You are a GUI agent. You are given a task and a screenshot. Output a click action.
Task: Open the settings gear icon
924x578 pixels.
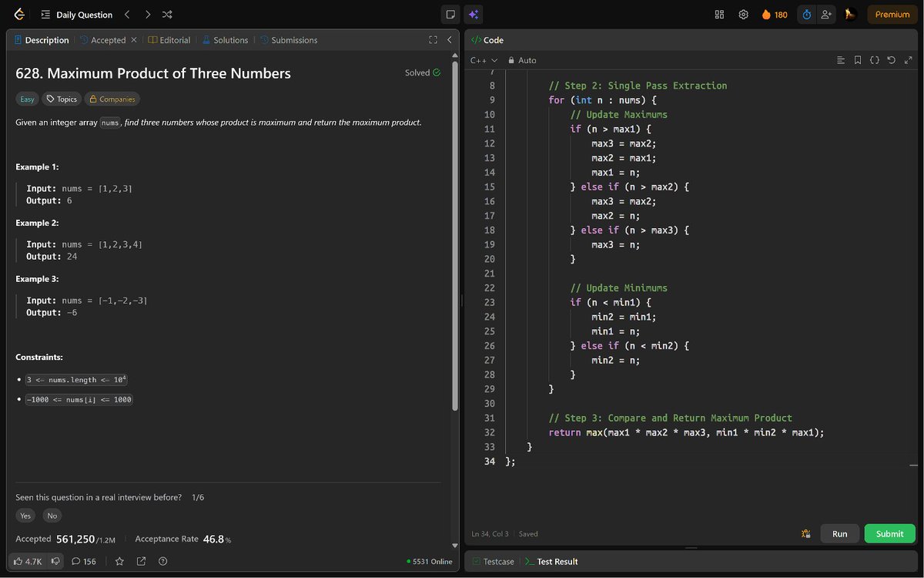(x=743, y=15)
